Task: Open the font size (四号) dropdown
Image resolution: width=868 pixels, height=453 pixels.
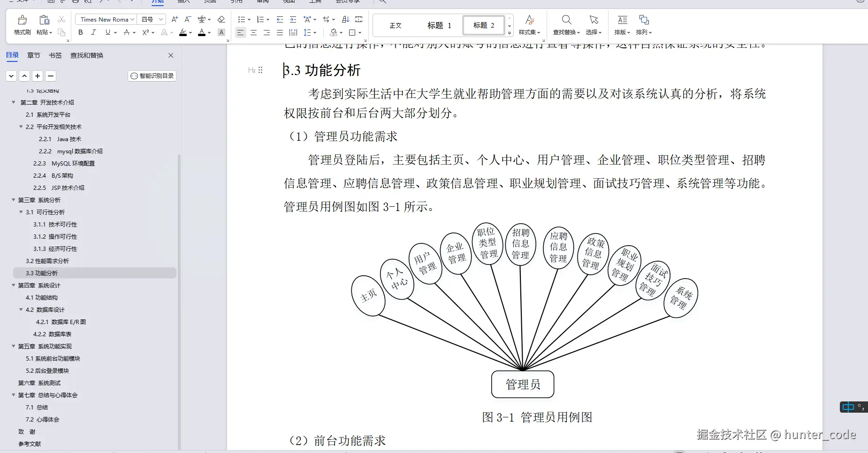Action: [161, 19]
